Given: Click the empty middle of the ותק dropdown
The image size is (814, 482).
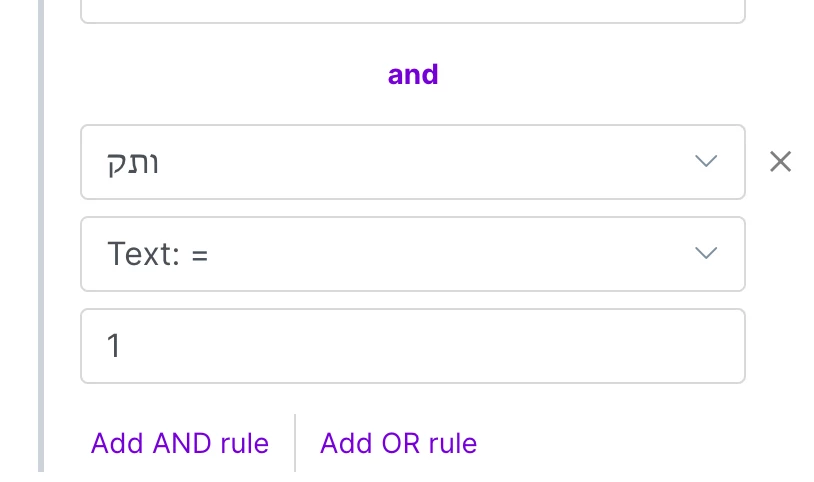Looking at the screenshot, I should 420,162.
